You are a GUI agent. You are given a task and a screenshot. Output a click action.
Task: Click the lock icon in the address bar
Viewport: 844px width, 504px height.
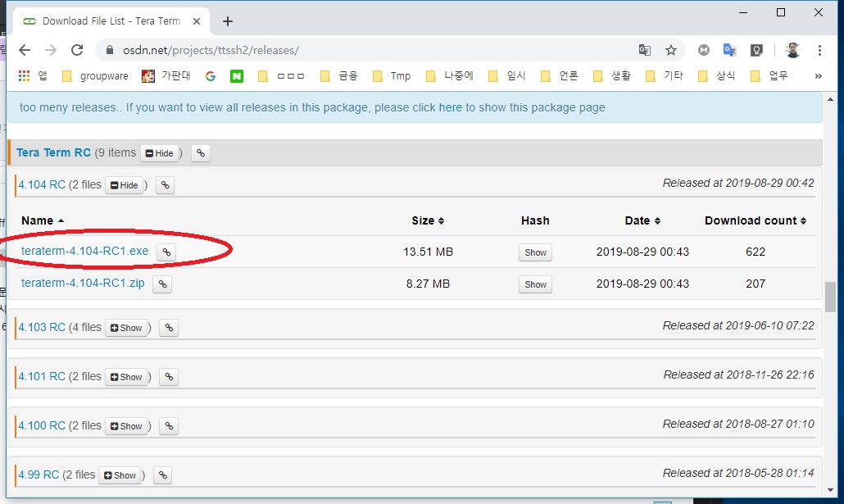110,50
